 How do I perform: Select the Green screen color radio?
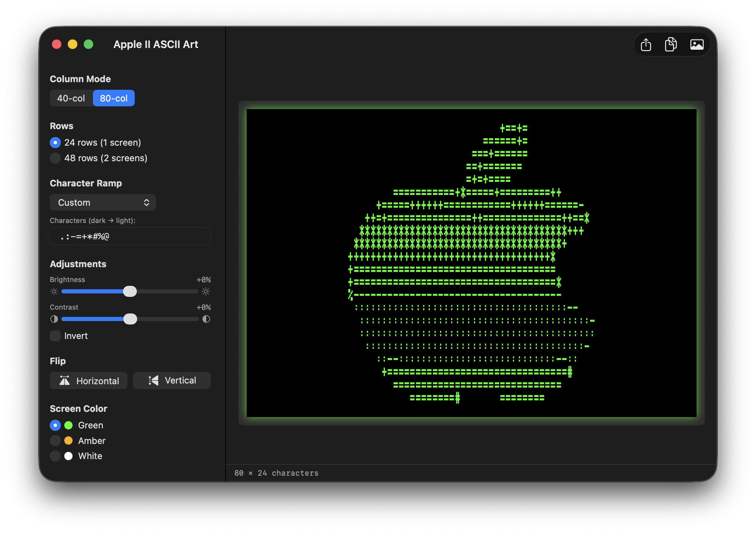pos(55,425)
